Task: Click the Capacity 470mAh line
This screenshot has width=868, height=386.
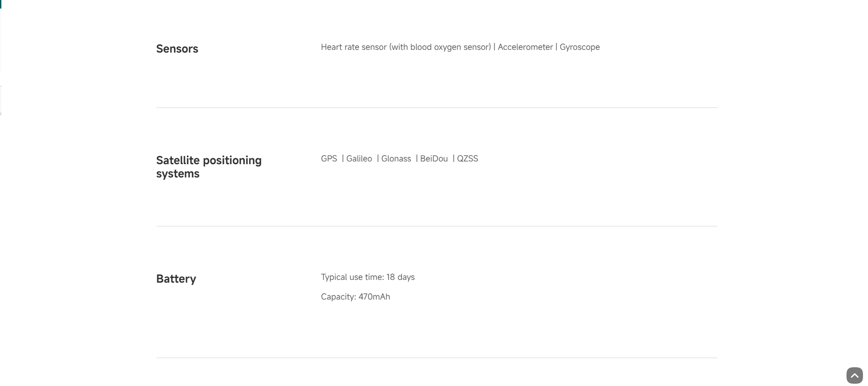Action: tap(356, 297)
